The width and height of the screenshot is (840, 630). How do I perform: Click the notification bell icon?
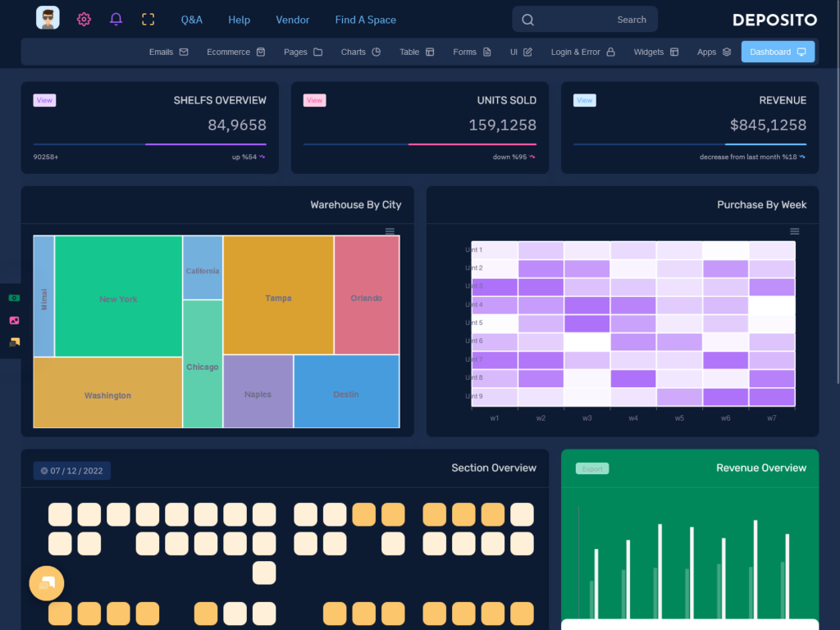point(116,19)
